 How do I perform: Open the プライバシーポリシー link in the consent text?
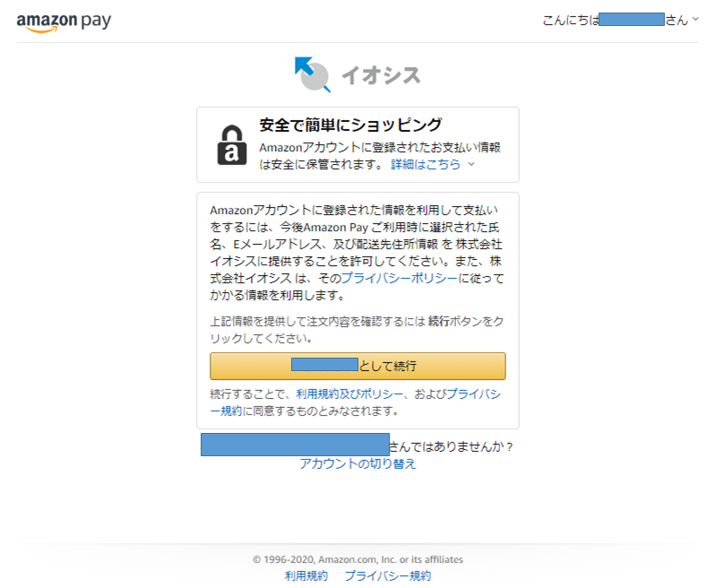pyautogui.click(x=400, y=278)
